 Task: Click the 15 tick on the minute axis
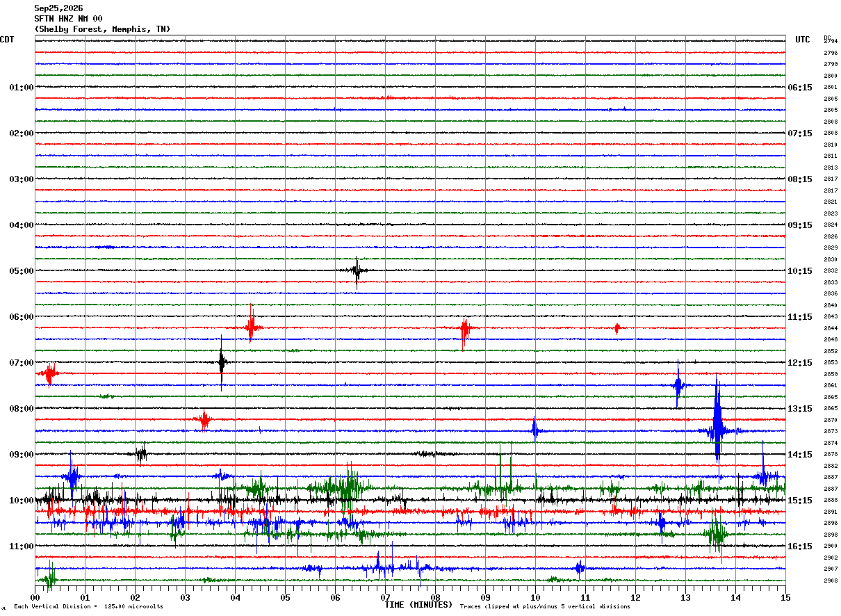[785, 597]
